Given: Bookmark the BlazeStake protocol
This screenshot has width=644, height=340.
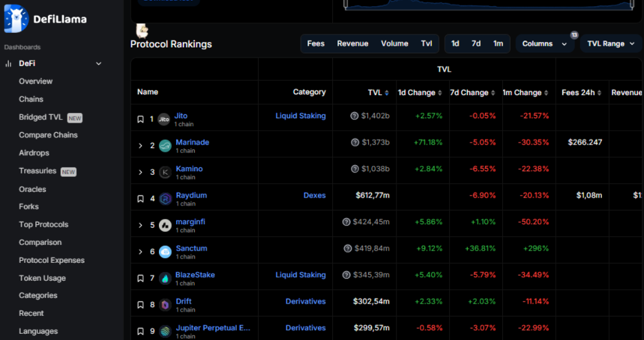Looking at the screenshot, I should coord(140,279).
